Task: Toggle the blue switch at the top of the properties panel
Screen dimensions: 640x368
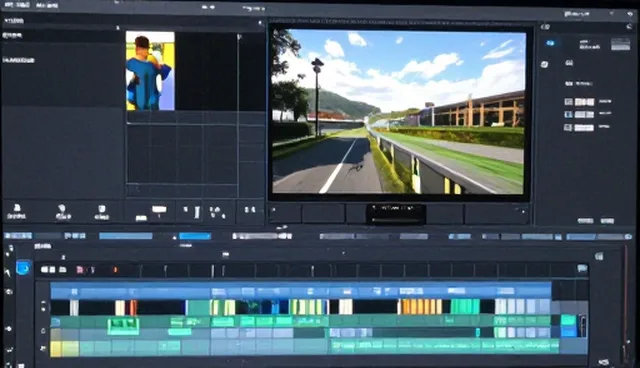Action: 551,43
